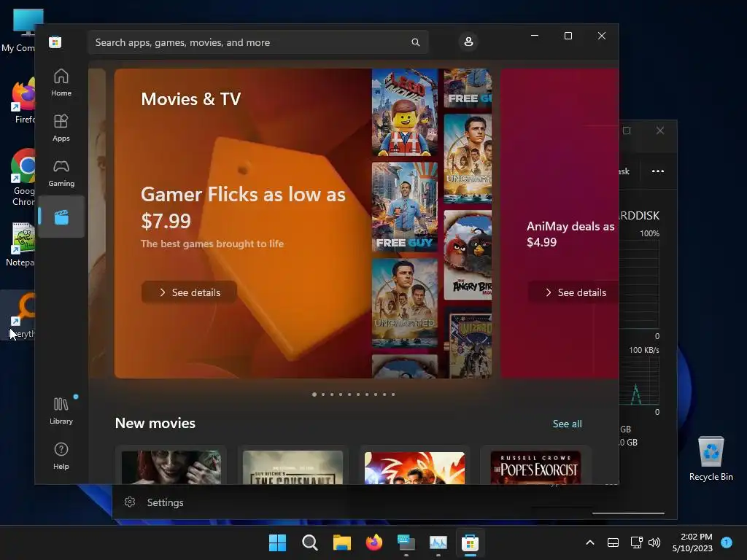747x560 pixels.
Task: Click the Settings gear icon in Task Manager
Action: point(130,502)
